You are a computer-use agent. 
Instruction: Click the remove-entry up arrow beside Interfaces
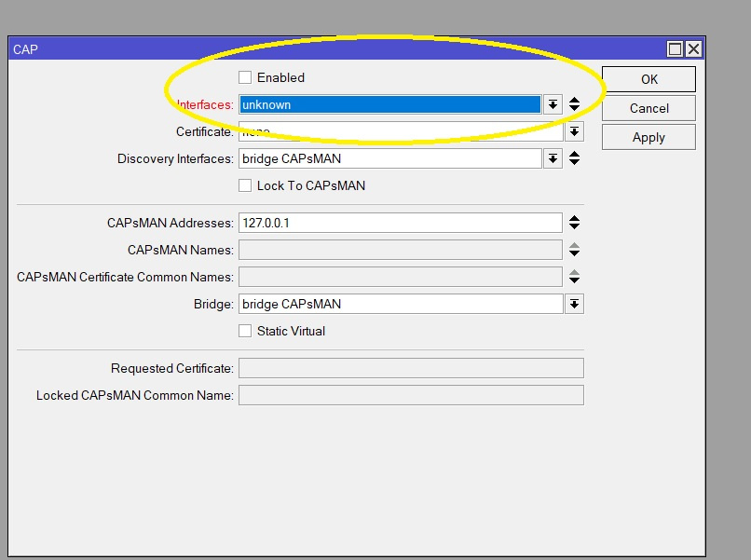pos(574,100)
